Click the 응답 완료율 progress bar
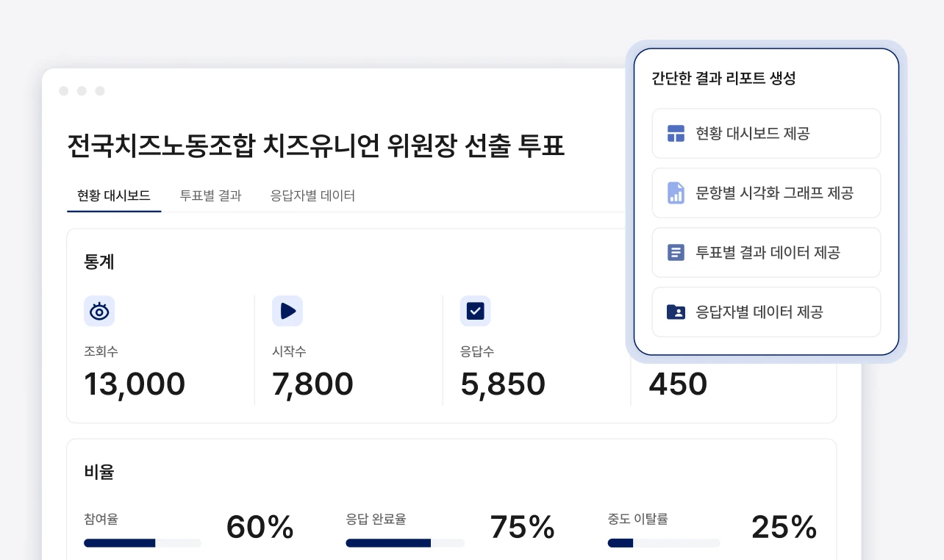 click(405, 543)
